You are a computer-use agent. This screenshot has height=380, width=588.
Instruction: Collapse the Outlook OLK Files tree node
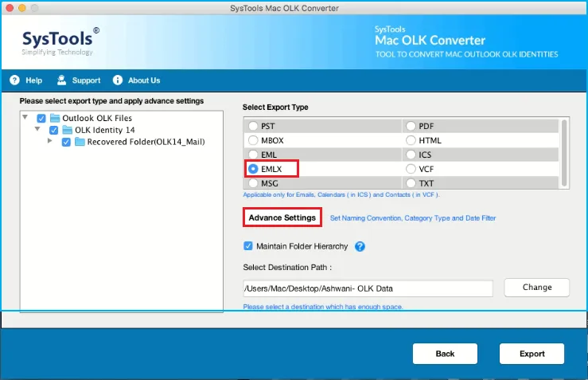25,117
